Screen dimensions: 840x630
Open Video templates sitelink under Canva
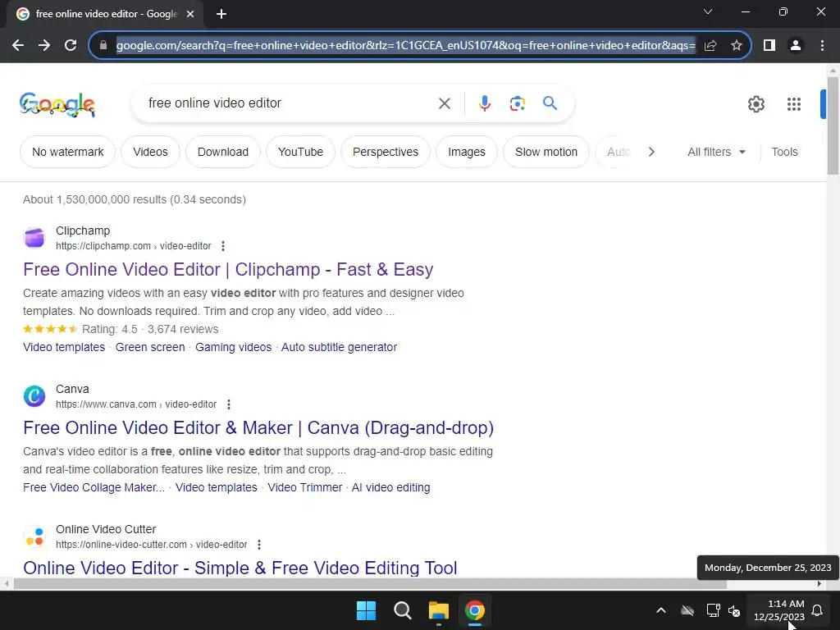tap(217, 487)
